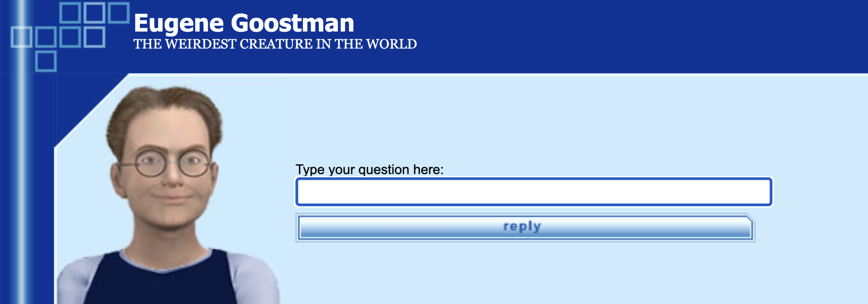The image size is (868, 304).
Task: Click the avatar's smiling mouth
Action: [x=172, y=196]
